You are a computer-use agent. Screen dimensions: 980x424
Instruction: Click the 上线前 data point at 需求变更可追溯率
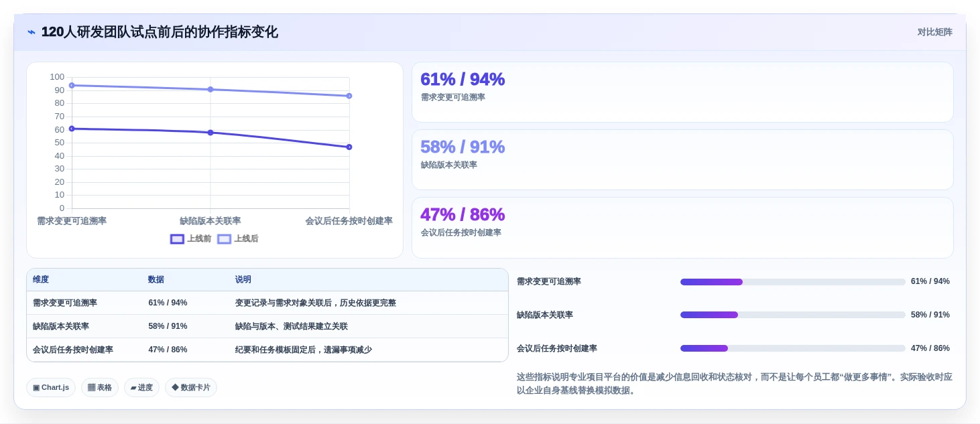coord(72,129)
